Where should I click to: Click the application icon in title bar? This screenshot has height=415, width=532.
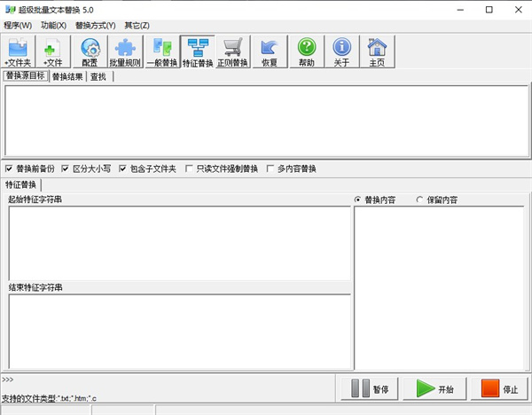pyautogui.click(x=10, y=10)
